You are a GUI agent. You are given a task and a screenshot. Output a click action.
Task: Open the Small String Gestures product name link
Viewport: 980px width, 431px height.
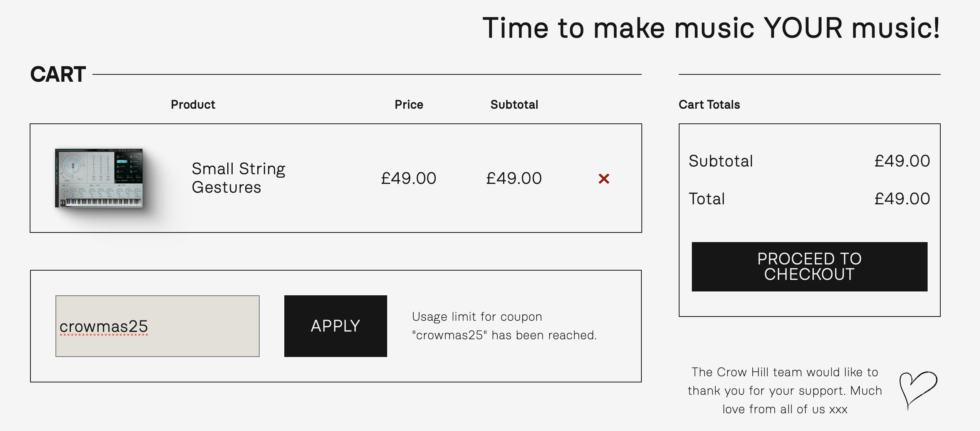(238, 178)
